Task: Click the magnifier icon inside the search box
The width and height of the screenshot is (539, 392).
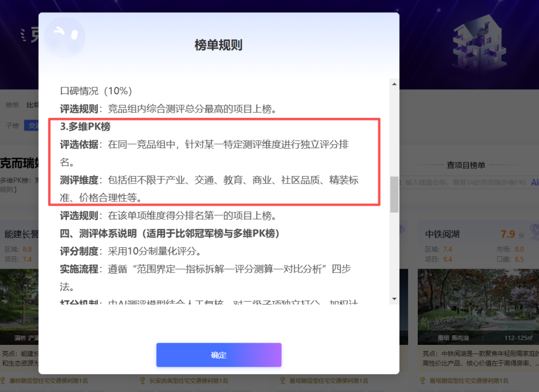Action: 401,183
